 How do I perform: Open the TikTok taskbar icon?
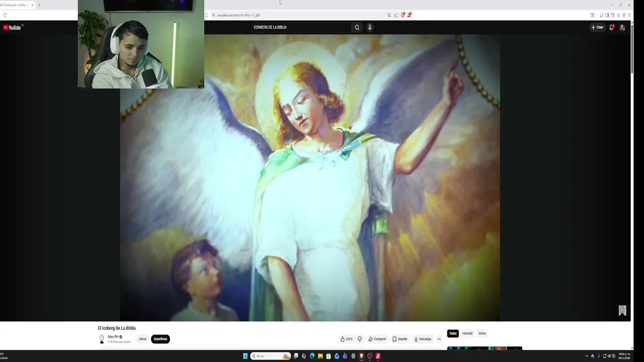point(378,356)
